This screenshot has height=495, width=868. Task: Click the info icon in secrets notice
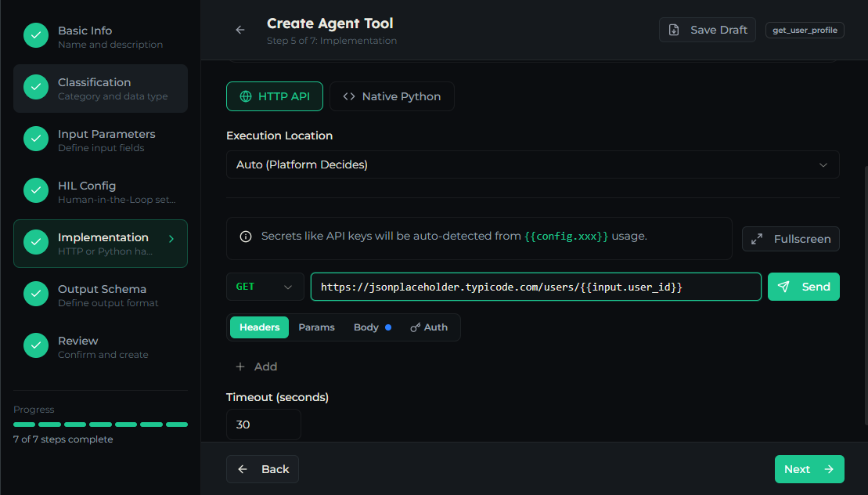[245, 237]
